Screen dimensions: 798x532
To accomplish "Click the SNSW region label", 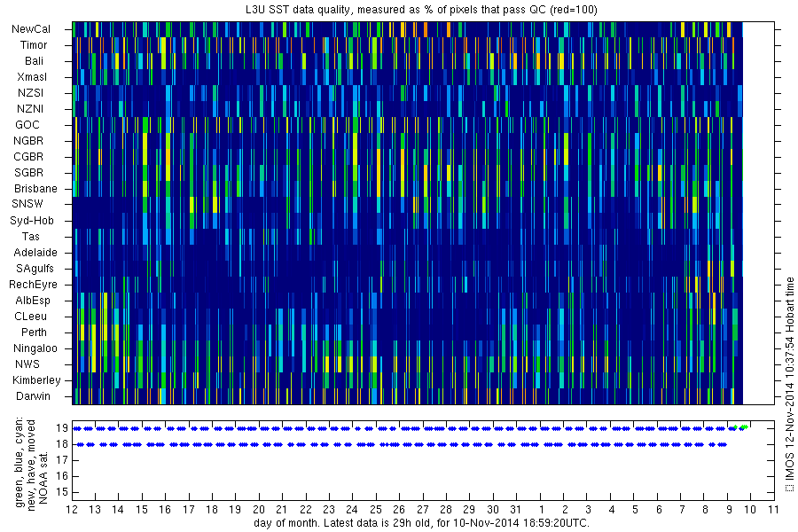I will [x=27, y=204].
